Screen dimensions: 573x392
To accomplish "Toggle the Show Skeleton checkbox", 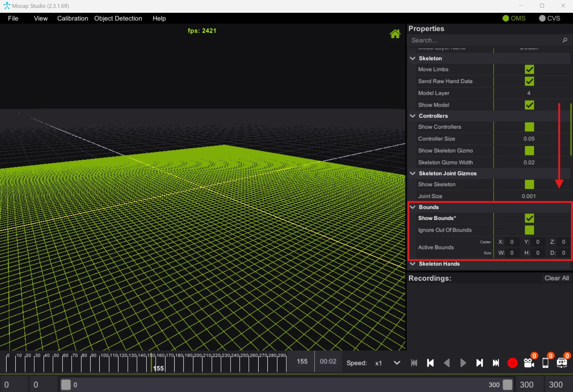I will point(529,184).
